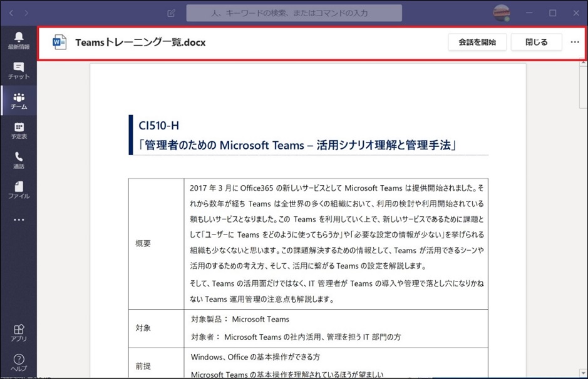Viewport: 588px width, 379px height.
Task: Click the 対象製品： Microsoft Teams line
Action: tap(240, 320)
